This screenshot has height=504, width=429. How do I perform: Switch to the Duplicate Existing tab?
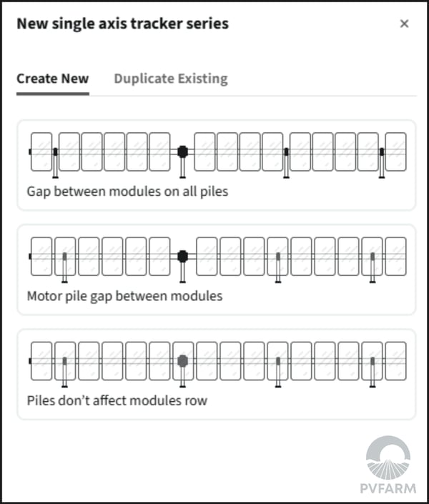(171, 79)
